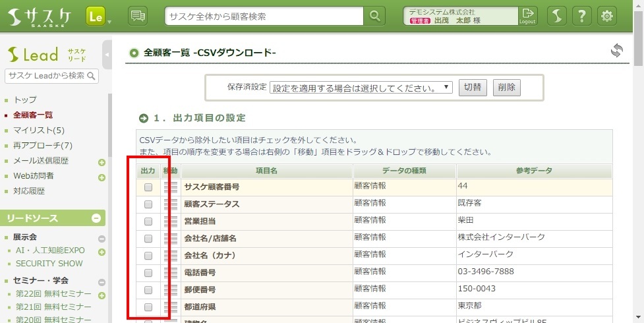Click the Saaske leaf icon button in header

pyautogui.click(x=558, y=16)
